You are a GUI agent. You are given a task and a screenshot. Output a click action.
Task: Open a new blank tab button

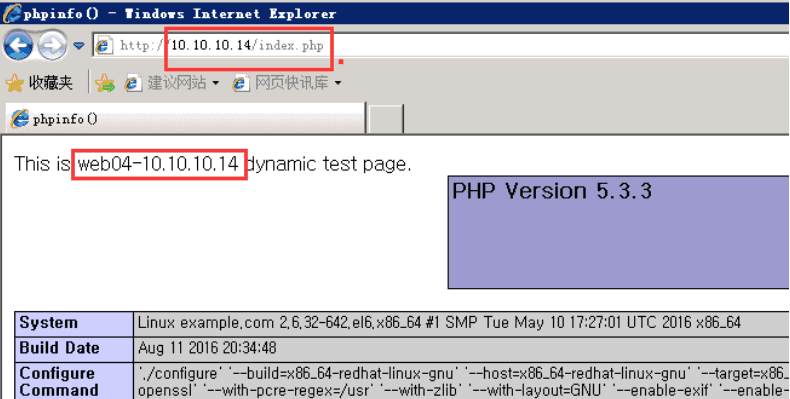[x=386, y=119]
